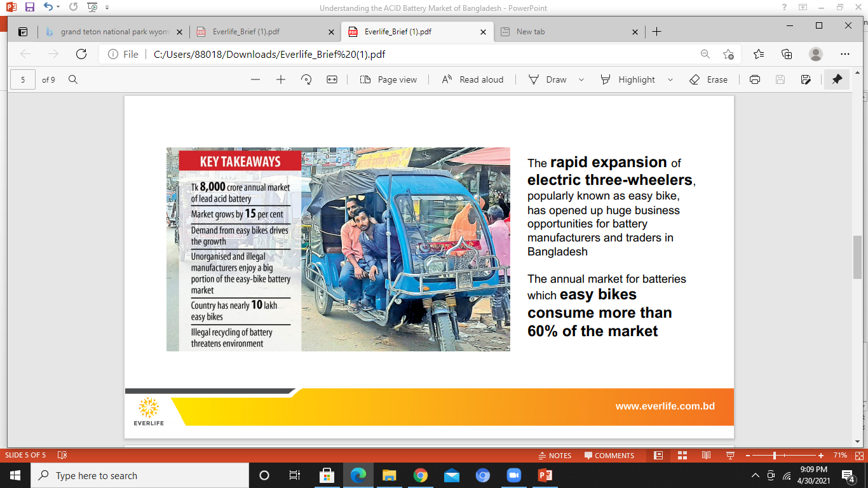Open the Edge profile avatar
The image size is (868, 488).
816,54
